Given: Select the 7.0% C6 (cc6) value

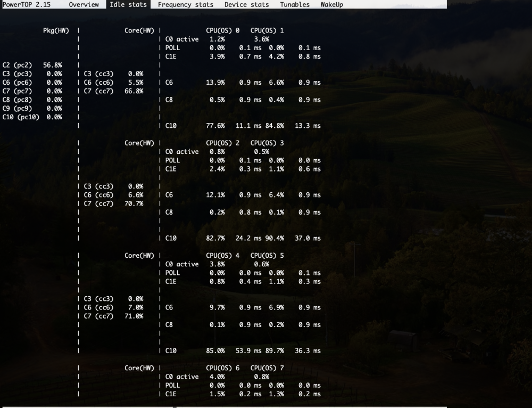Looking at the screenshot, I should point(136,307).
